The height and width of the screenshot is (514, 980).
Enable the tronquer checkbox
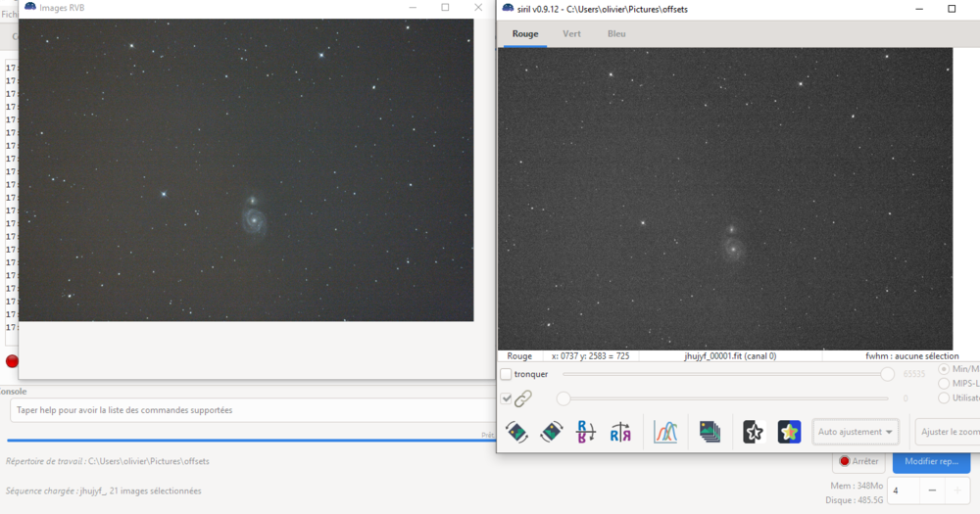507,374
